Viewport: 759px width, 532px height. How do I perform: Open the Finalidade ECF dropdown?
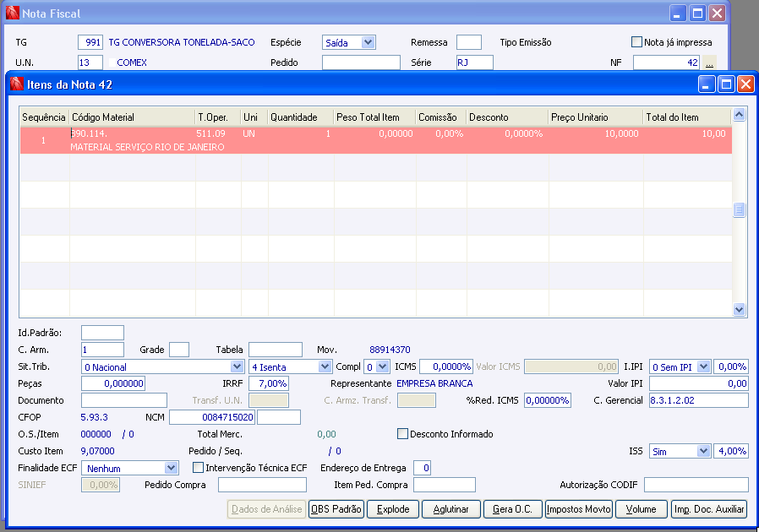pos(171,467)
